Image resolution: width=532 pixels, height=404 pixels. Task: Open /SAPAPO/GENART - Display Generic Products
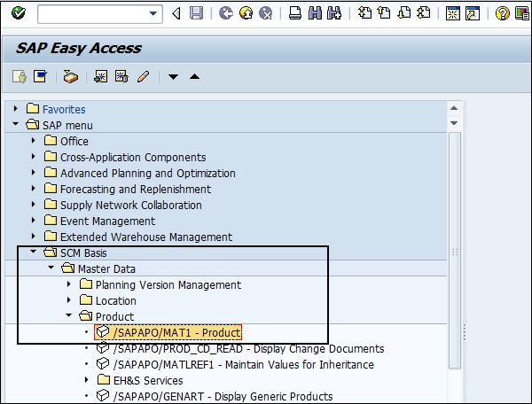point(223,396)
